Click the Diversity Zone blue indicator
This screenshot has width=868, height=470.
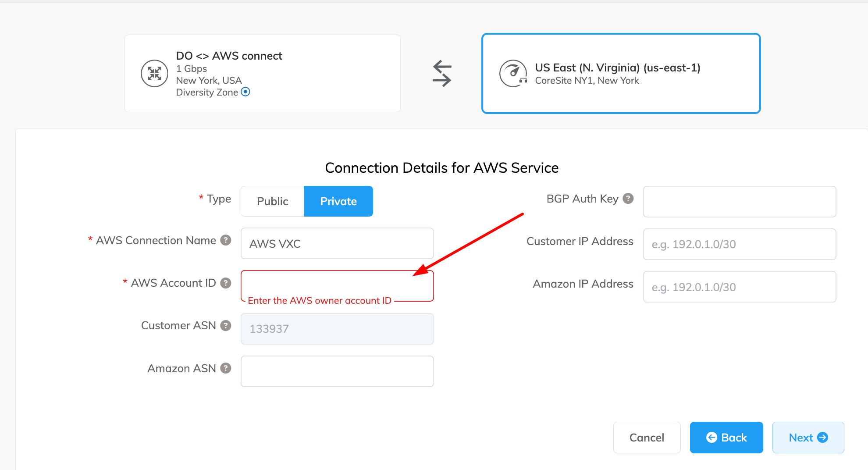click(x=245, y=92)
